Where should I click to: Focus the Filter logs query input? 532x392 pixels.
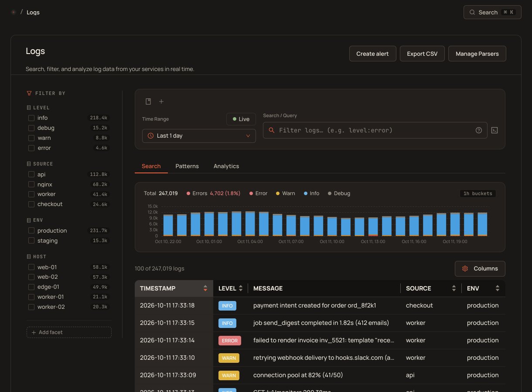(x=375, y=130)
